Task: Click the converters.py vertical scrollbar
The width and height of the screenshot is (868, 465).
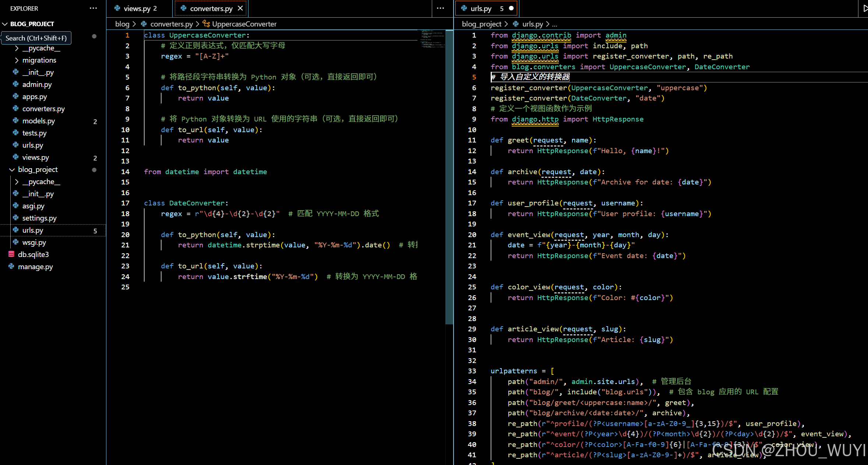Action: [x=449, y=177]
